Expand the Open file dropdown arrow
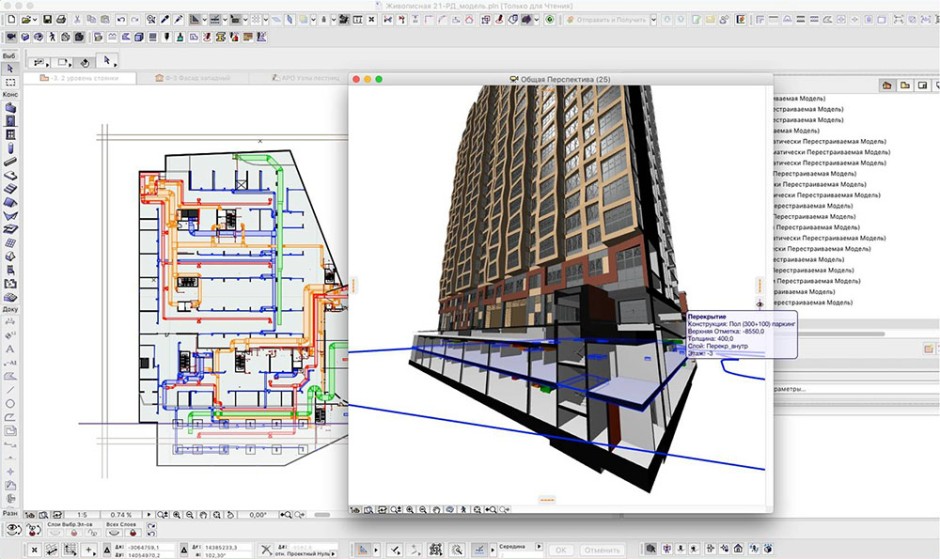 35,19
